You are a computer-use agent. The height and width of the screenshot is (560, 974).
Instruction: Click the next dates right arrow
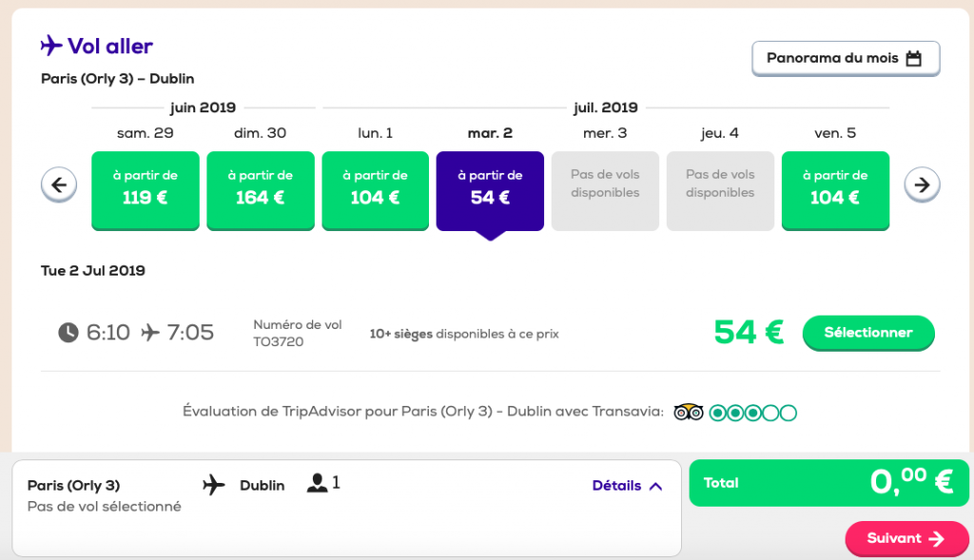(x=922, y=184)
